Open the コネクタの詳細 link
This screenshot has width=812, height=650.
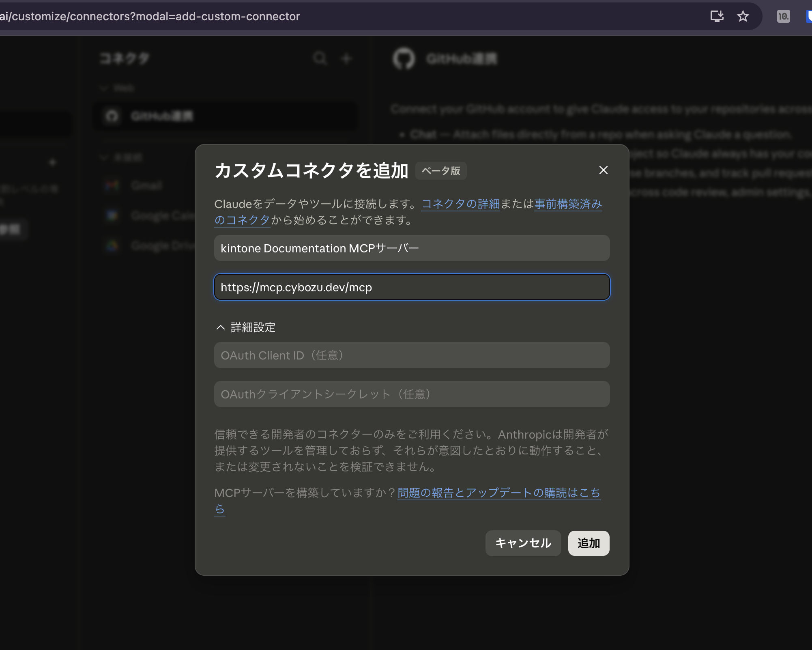(x=460, y=204)
